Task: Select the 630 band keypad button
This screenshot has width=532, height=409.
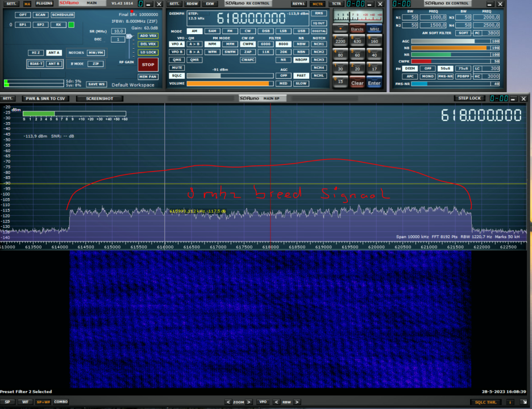Action: (x=357, y=41)
